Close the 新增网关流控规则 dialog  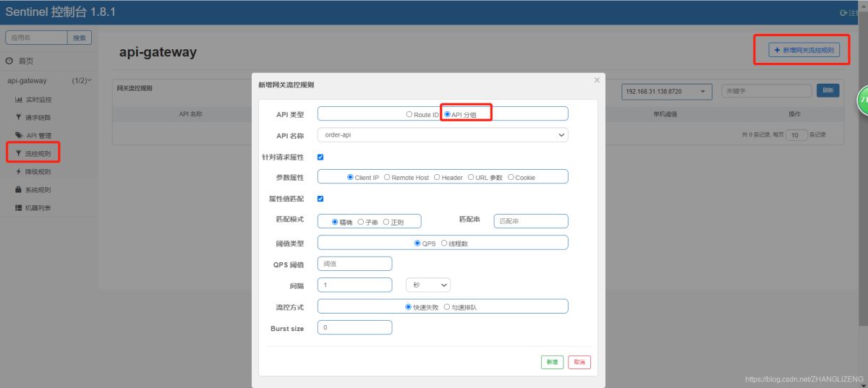click(x=597, y=80)
